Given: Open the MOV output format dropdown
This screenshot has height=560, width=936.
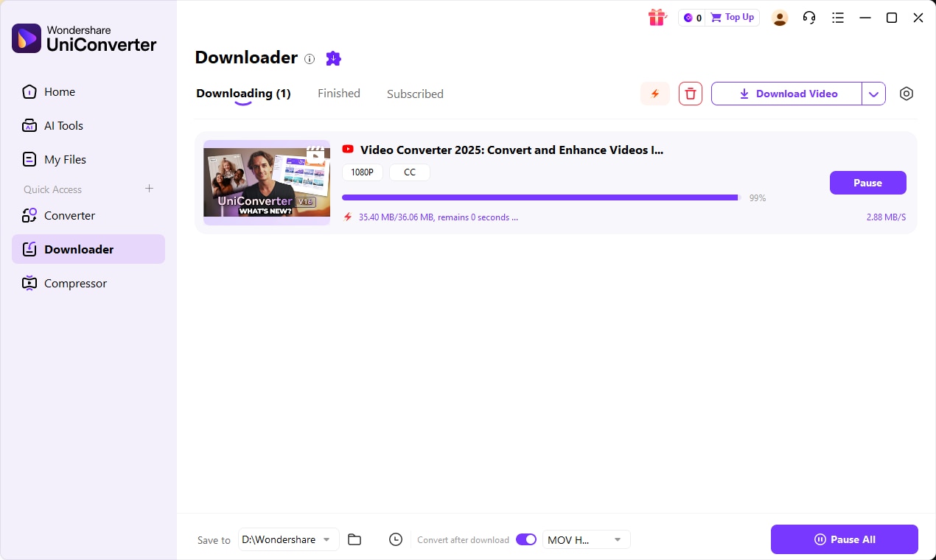Looking at the screenshot, I should (x=585, y=539).
